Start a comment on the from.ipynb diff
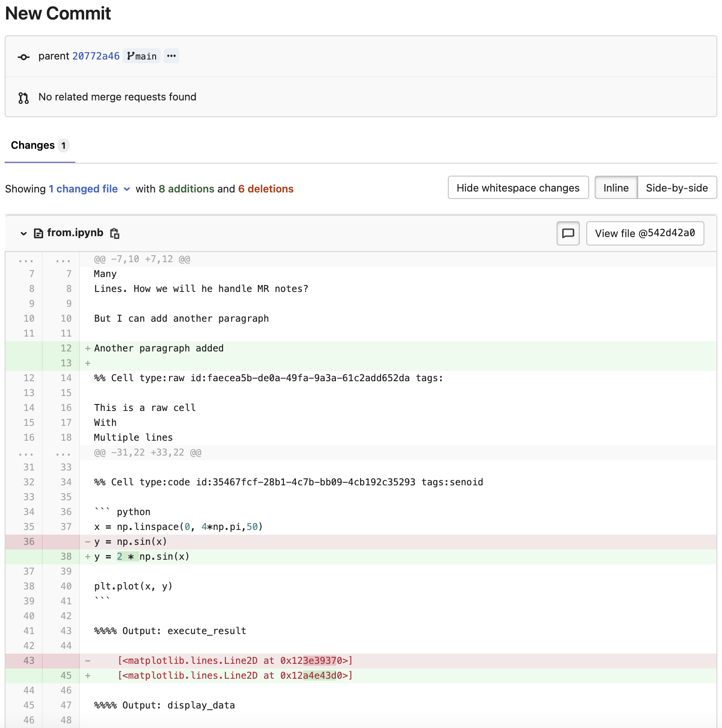The height and width of the screenshot is (728, 722). 568,233
